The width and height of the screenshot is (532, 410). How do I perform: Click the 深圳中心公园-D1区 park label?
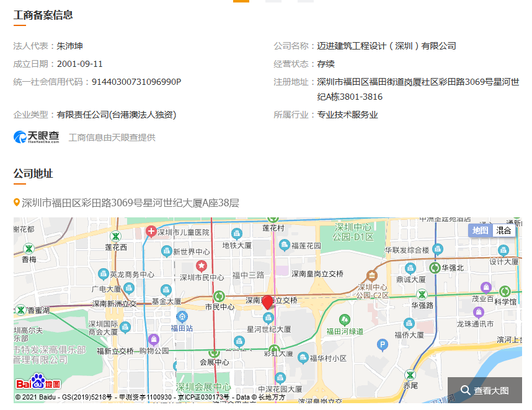(353, 232)
